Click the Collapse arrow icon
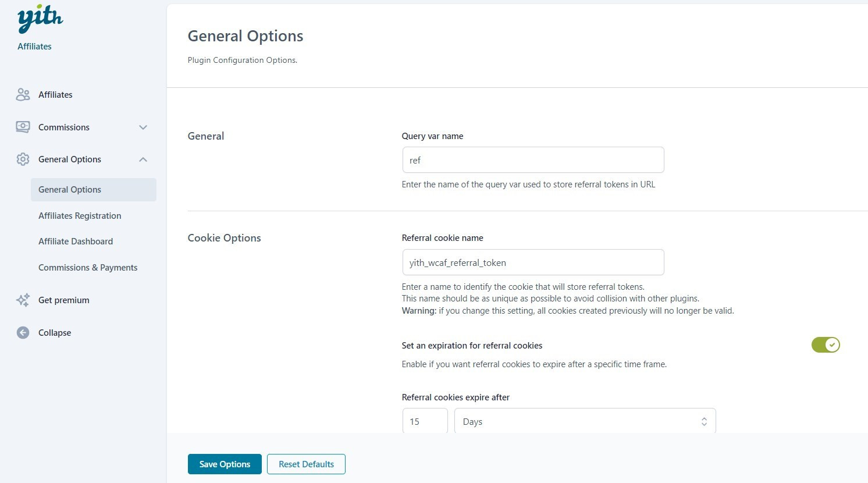The height and width of the screenshot is (483, 868). pos(23,332)
